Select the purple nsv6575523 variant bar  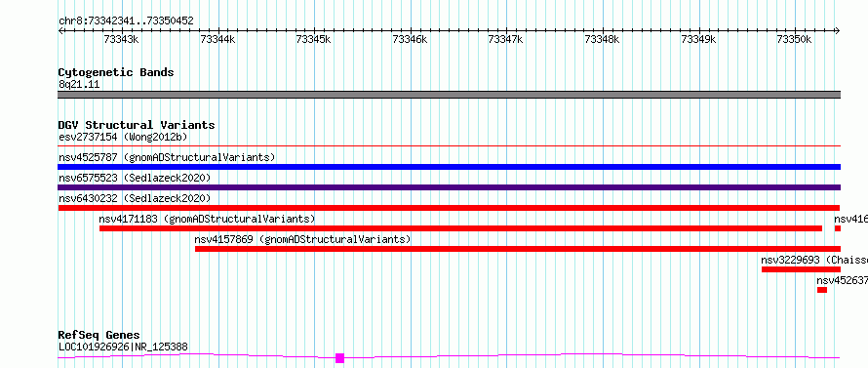pyautogui.click(x=449, y=187)
